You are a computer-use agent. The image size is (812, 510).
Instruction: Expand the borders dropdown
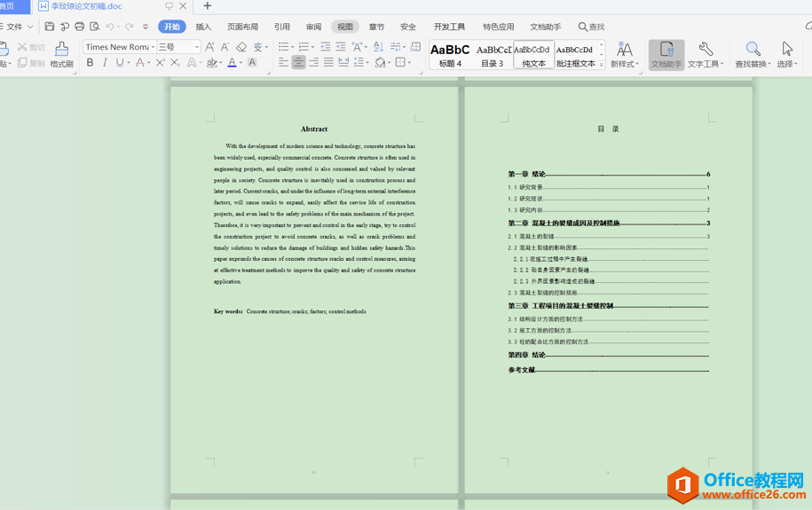coord(408,63)
